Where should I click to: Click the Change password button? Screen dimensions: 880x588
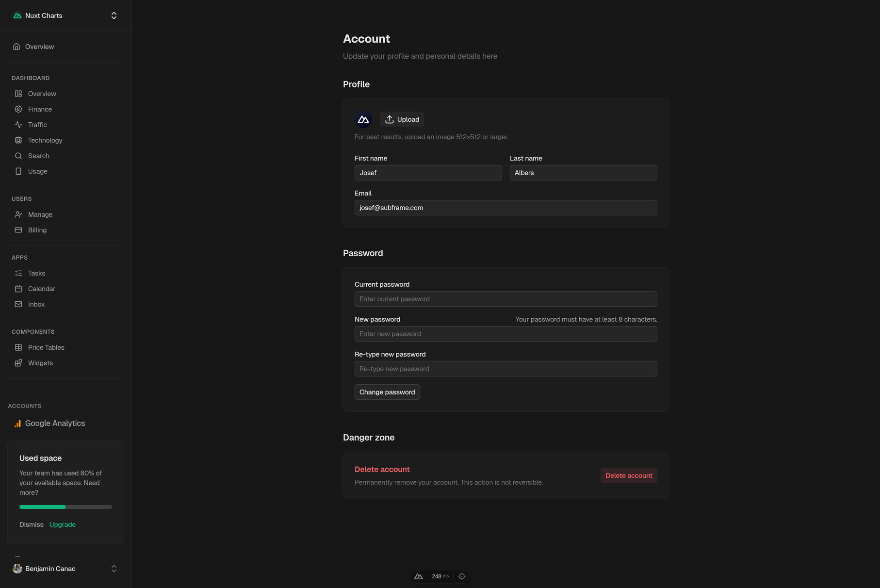pos(387,392)
